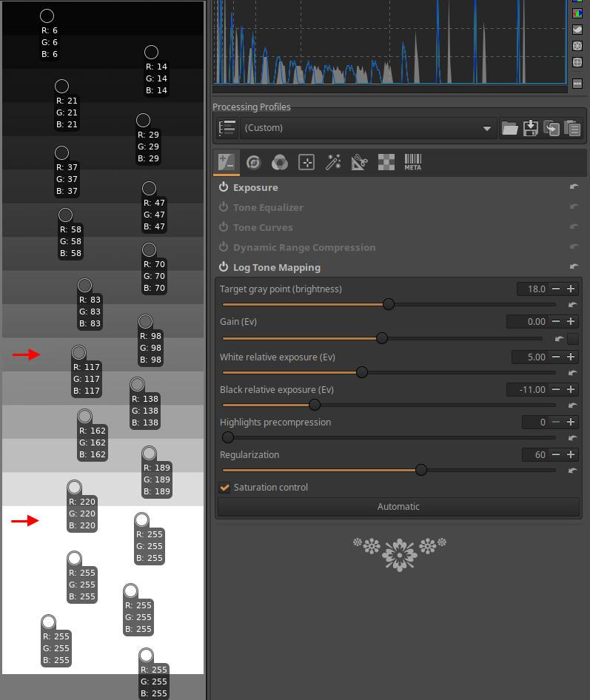Click the Black relative exposure value field
The height and width of the screenshot is (700, 590).
[x=527, y=389]
